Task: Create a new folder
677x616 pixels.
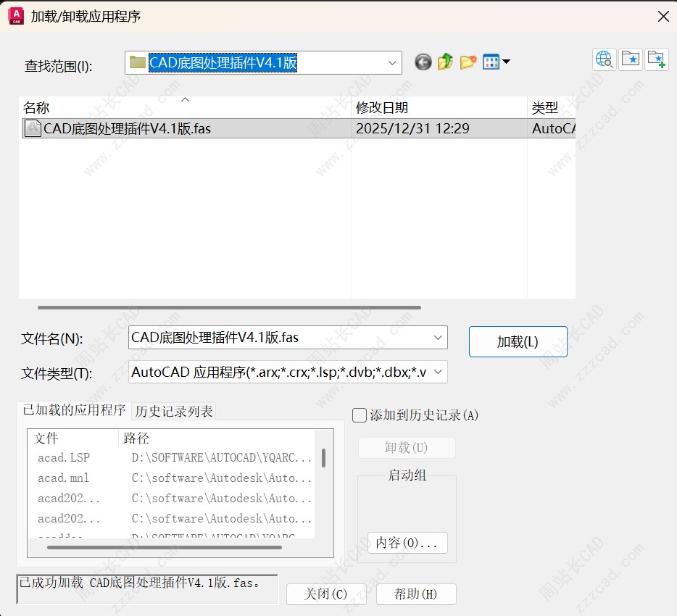Action: [x=468, y=62]
